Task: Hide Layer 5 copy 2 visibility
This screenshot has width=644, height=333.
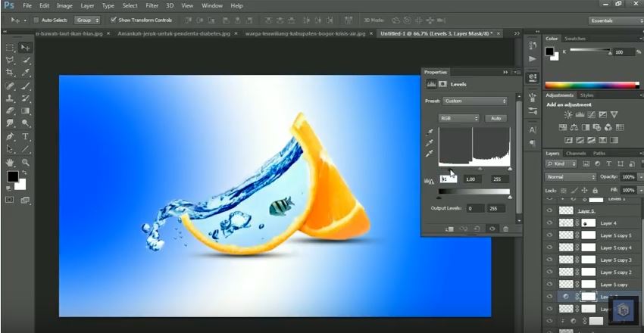Action: (x=549, y=272)
